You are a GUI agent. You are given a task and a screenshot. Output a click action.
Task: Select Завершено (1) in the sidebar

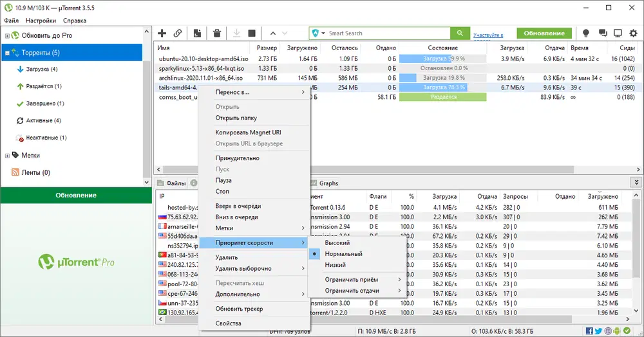pyautogui.click(x=45, y=104)
